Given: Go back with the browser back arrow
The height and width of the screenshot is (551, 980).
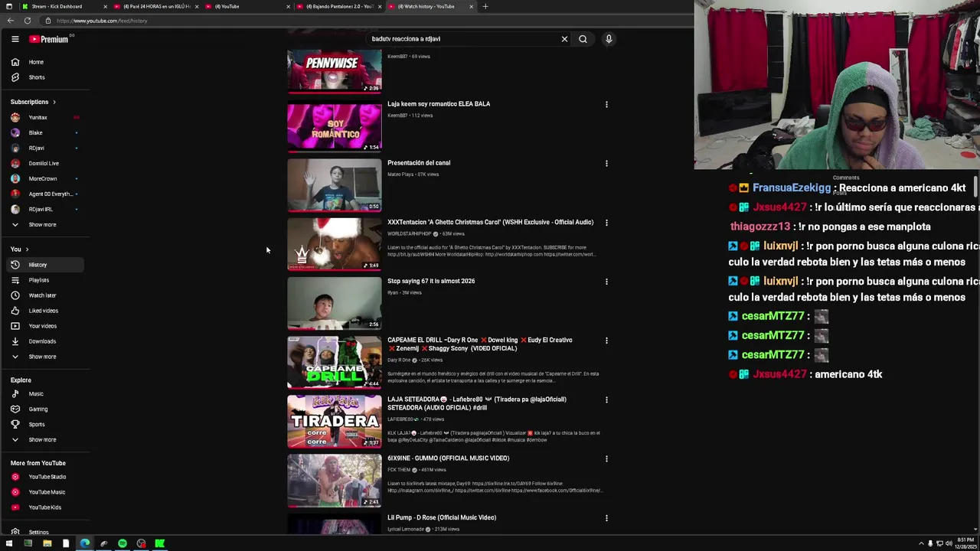Looking at the screenshot, I should point(10,21).
